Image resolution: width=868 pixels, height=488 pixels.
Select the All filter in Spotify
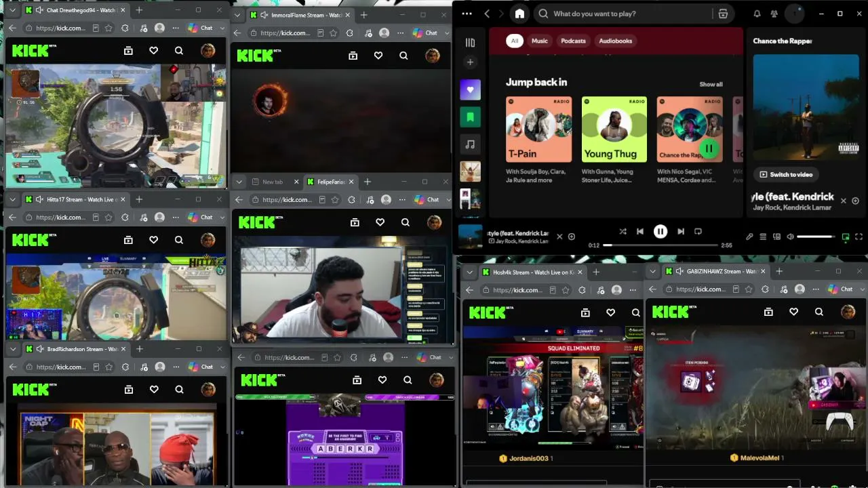515,41
